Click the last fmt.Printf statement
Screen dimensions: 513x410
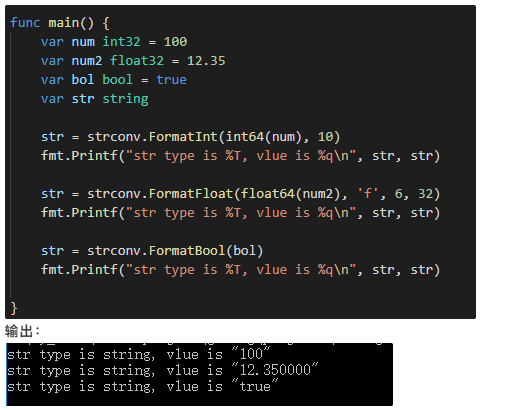pos(240,270)
